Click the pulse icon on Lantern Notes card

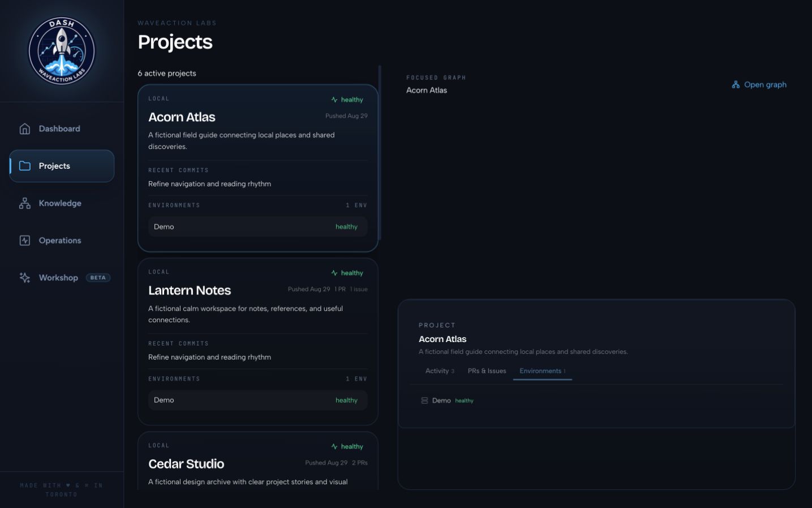coord(334,273)
